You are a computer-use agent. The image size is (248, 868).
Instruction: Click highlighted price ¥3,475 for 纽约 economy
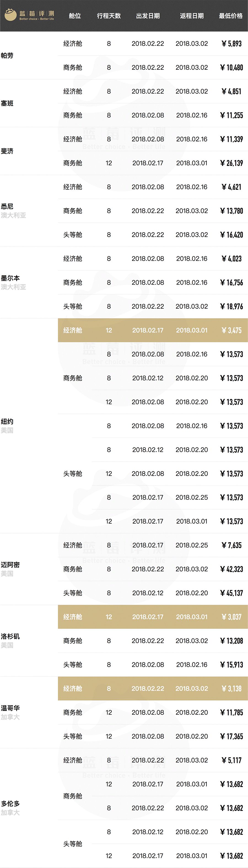pos(231,331)
